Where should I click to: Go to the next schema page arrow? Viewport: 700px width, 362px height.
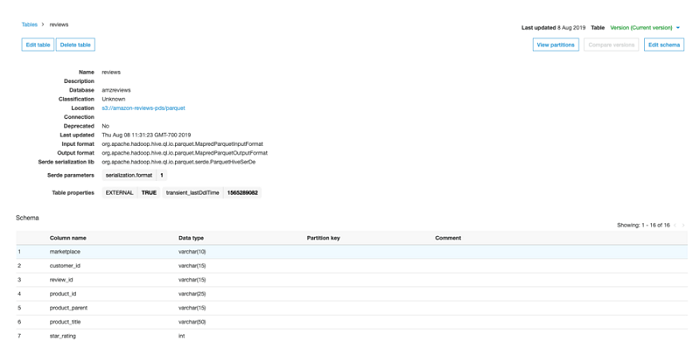click(683, 225)
